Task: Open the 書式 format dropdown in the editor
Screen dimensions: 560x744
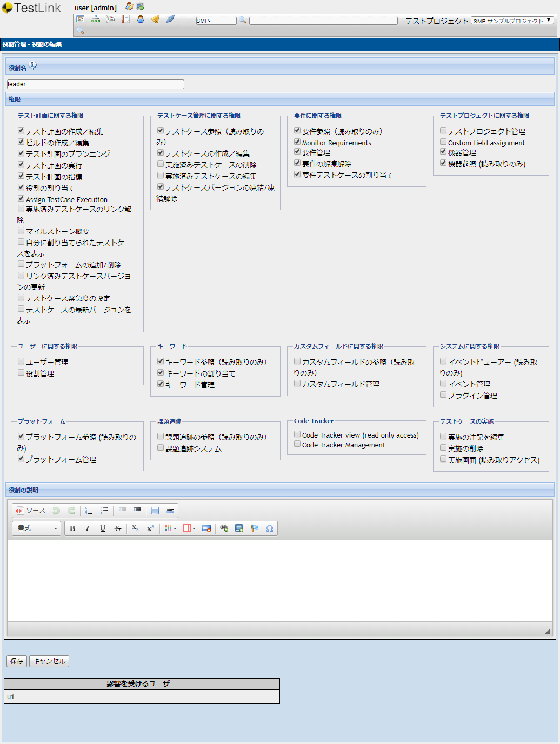Action: click(x=36, y=528)
